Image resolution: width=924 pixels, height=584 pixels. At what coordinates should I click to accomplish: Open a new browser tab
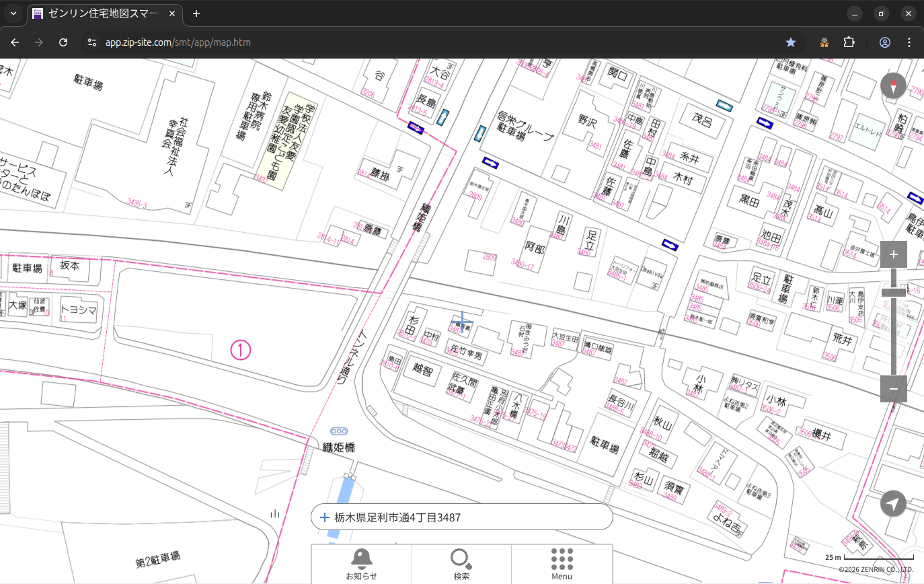tap(196, 13)
